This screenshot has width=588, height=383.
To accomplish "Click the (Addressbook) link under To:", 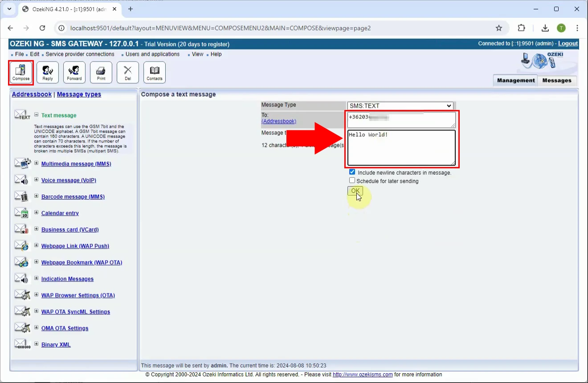I will (279, 121).
